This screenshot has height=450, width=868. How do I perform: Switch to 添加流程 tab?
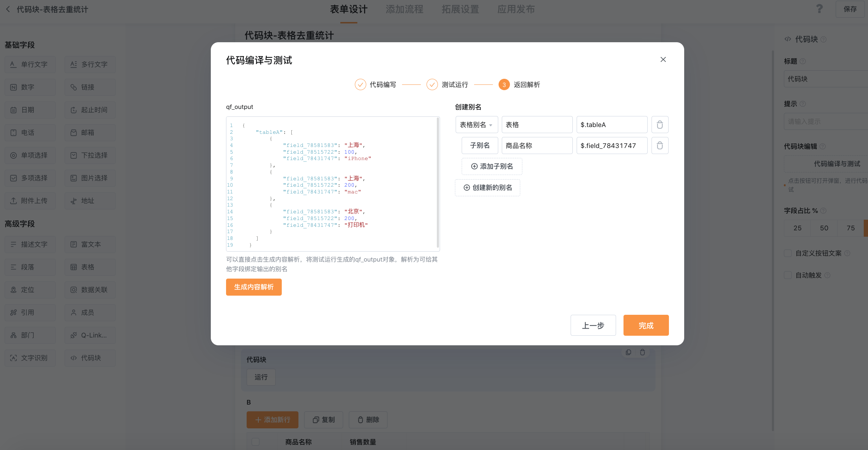click(405, 9)
